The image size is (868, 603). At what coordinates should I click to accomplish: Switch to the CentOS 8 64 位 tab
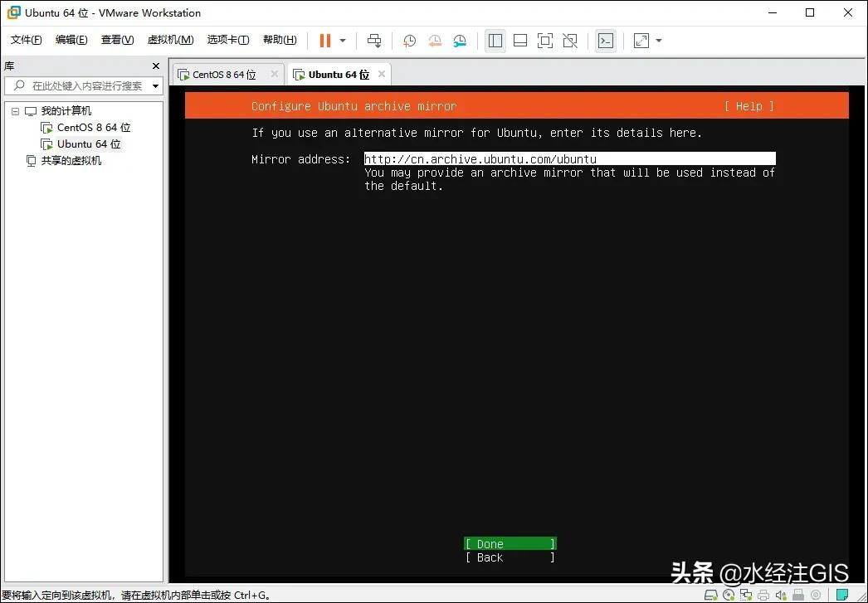[x=225, y=74]
